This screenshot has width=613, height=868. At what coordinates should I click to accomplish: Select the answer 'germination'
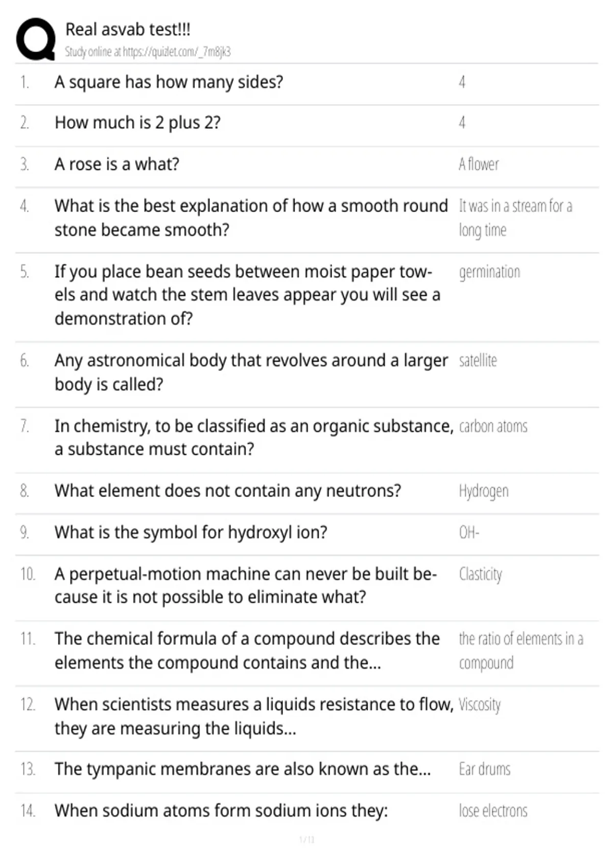[x=489, y=272]
